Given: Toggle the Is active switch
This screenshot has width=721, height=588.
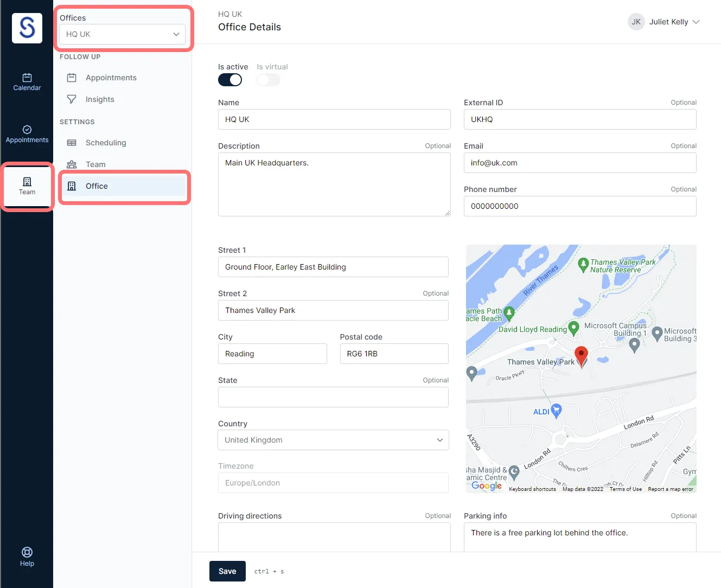Looking at the screenshot, I should [x=230, y=80].
